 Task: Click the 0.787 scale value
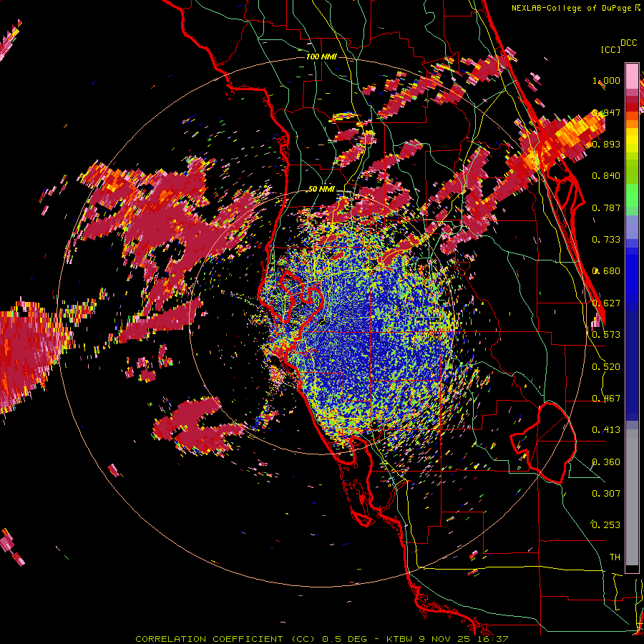(606, 208)
